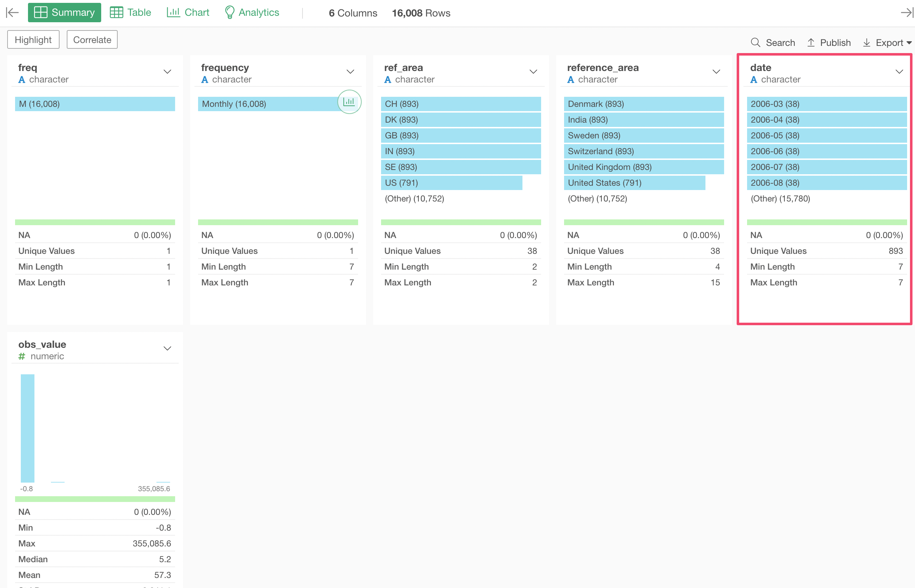Screen dimensions: 915x588
Task: Click the tallest obs_value histogram bar
Action: tap(28, 428)
